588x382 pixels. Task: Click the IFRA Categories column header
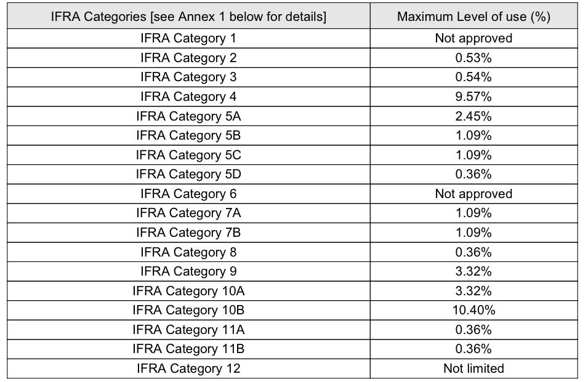click(x=188, y=17)
